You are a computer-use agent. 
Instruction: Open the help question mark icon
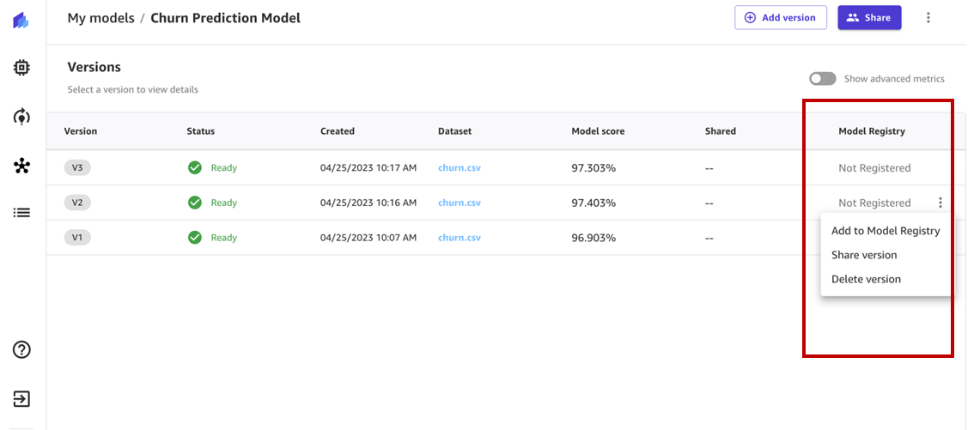(x=21, y=350)
